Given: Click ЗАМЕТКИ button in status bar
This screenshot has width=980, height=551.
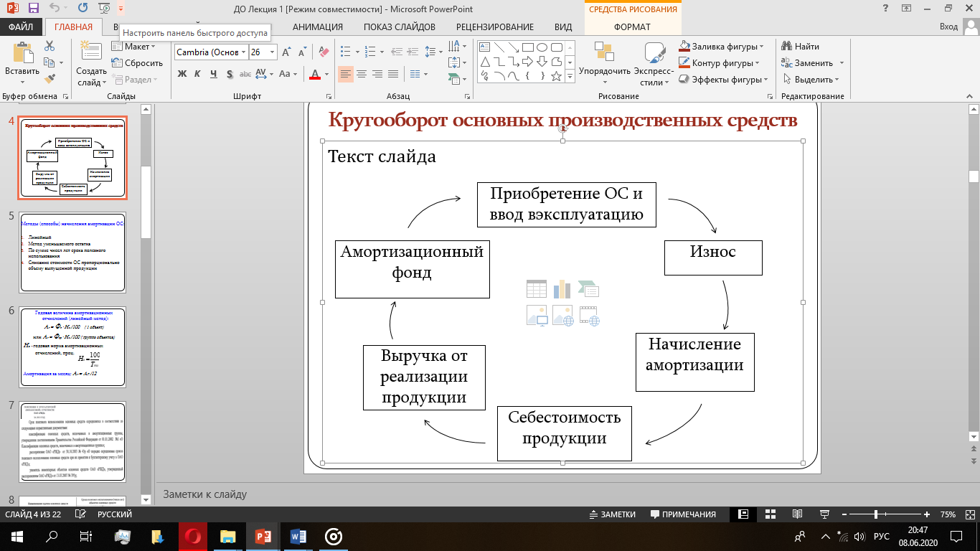Looking at the screenshot, I should tap(612, 514).
